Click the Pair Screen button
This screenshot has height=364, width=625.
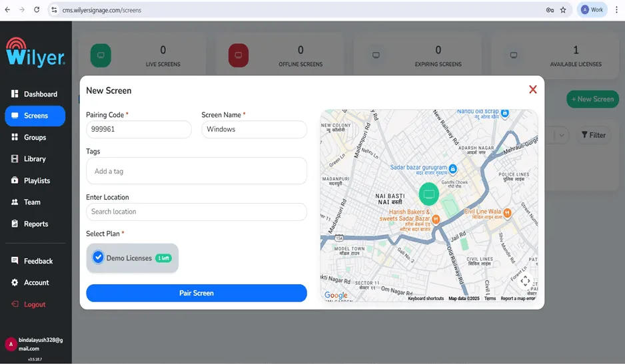(x=197, y=293)
